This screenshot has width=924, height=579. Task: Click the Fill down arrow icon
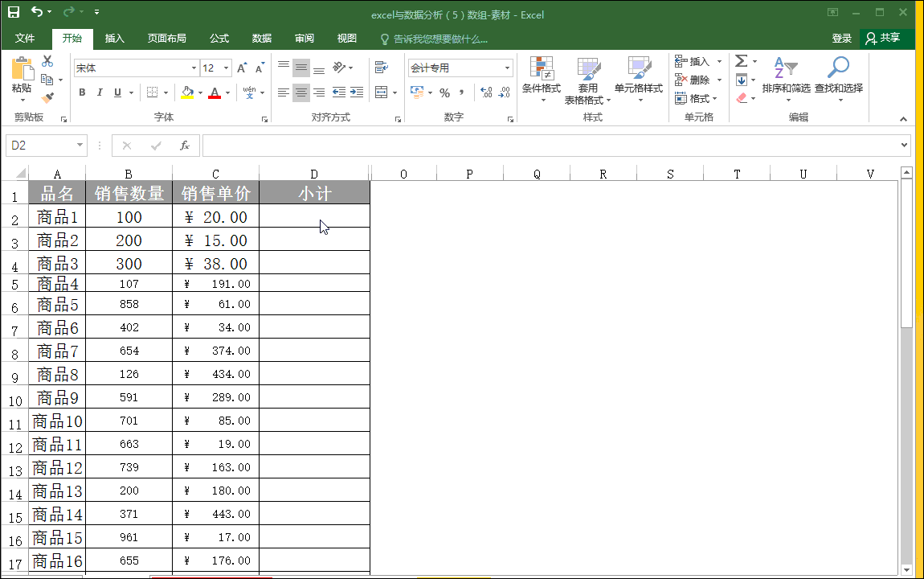point(742,80)
